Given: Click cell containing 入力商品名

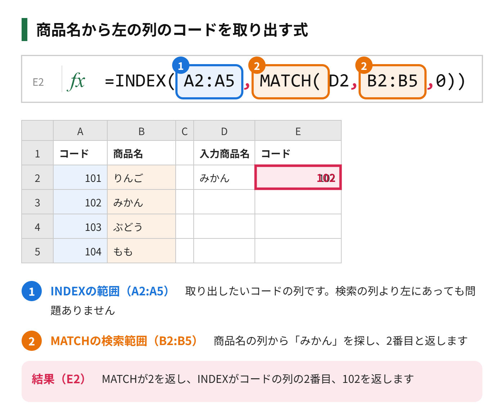Looking at the screenshot, I should pos(224,153).
